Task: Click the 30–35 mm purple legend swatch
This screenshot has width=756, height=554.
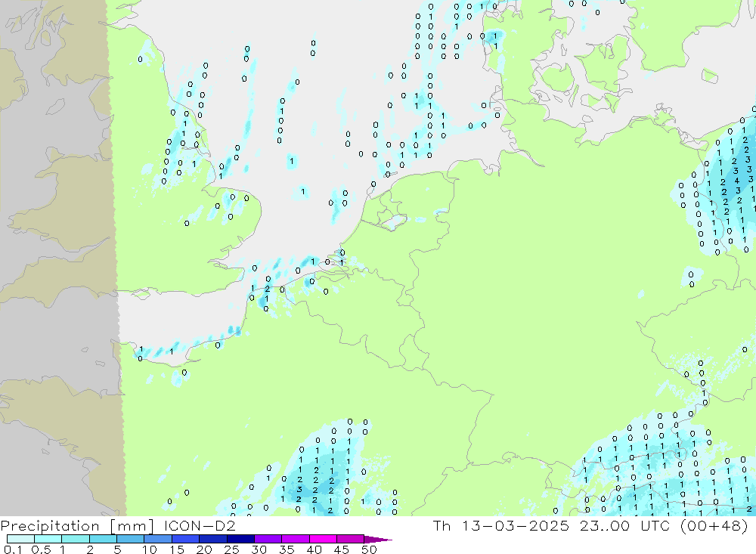Action: [268, 539]
